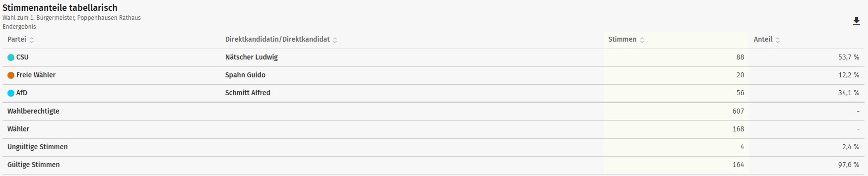
Task: Click candidate name Nätscher Ludwig
Action: (x=251, y=57)
